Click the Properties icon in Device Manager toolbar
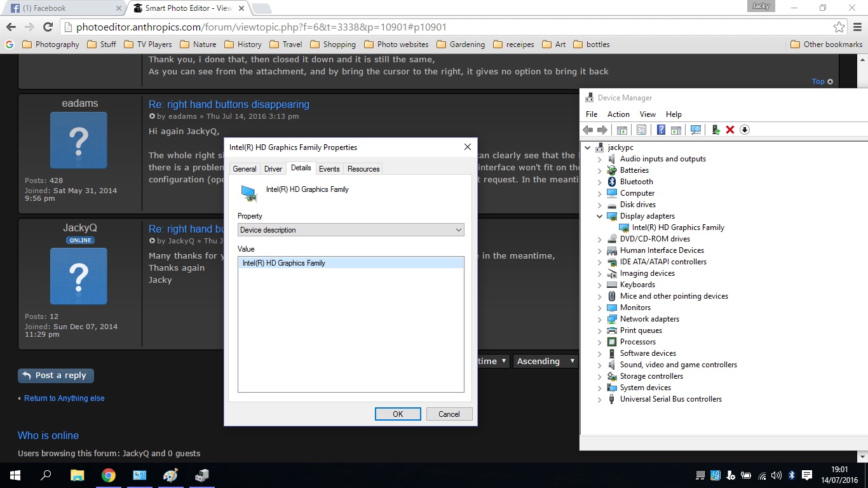This screenshot has width=868, height=488. (642, 130)
